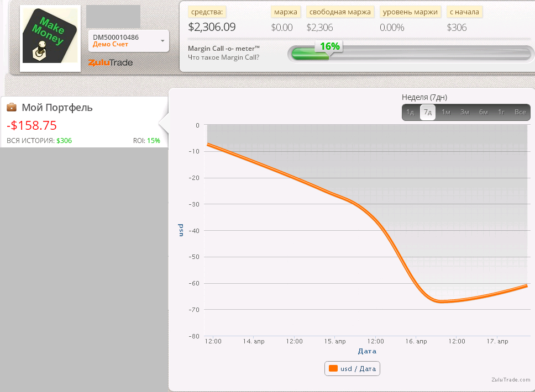Open the DM500010486 demo account dropdown
This screenshot has height=392, width=535.
coord(129,41)
